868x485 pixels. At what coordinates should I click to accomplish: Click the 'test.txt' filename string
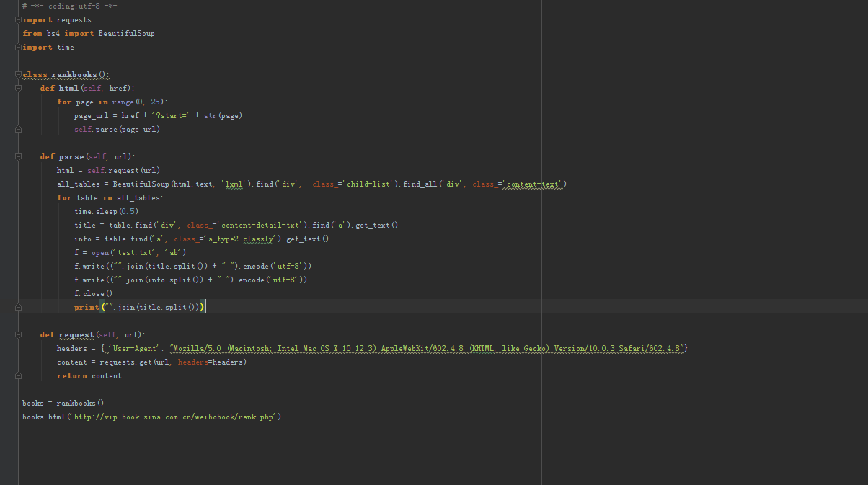pos(134,252)
